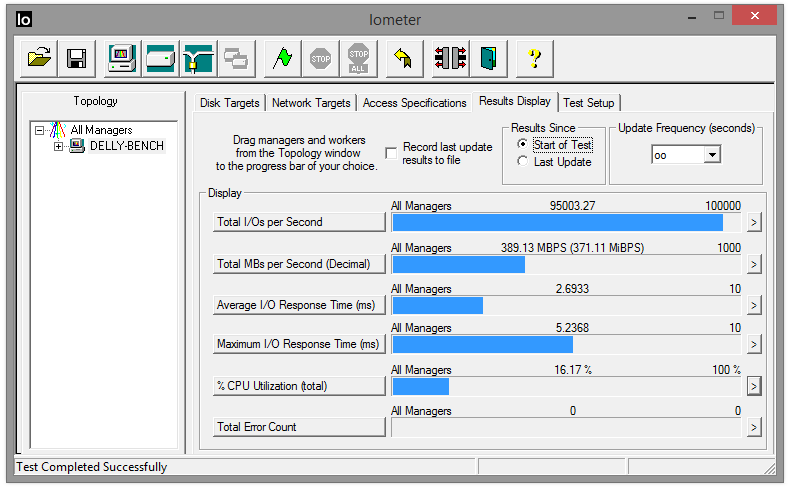Click Total Error Count button
Viewport: 788px width, 488px height.
pyautogui.click(x=299, y=427)
